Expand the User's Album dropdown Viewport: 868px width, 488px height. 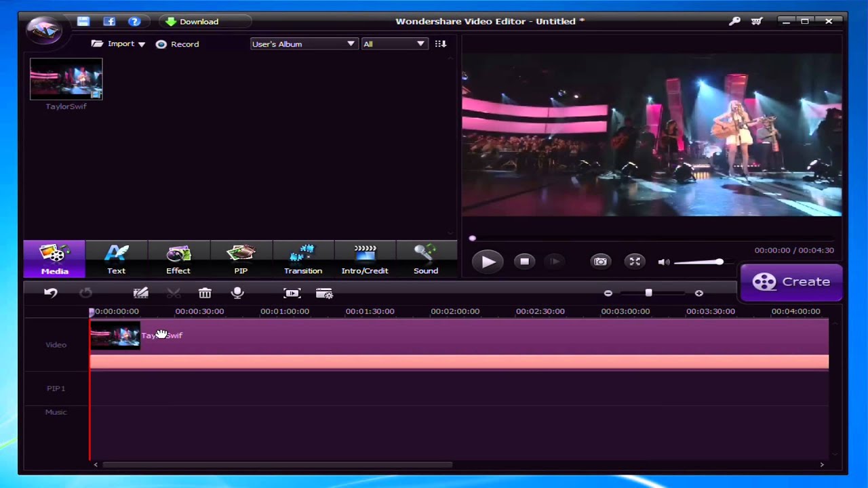tap(303, 44)
